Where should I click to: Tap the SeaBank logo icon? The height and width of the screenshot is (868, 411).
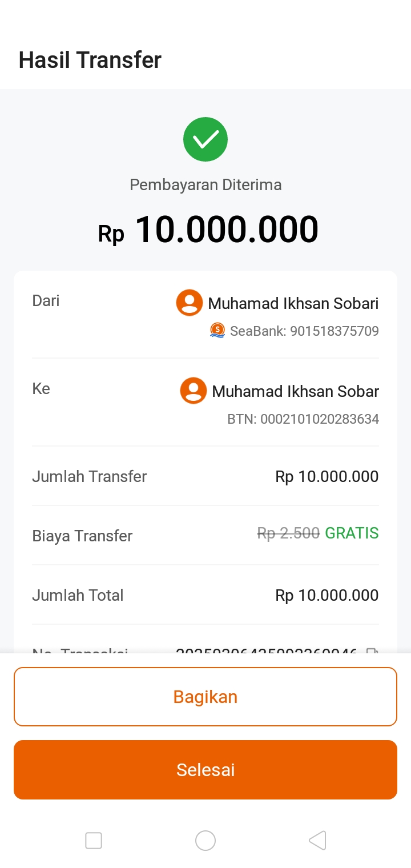(x=217, y=331)
